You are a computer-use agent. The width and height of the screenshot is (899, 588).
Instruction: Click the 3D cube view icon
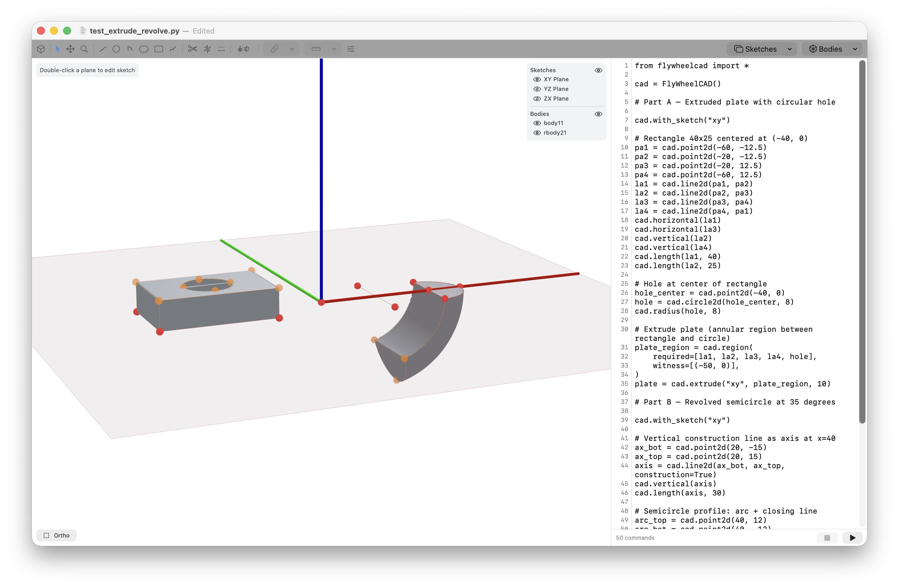click(41, 49)
